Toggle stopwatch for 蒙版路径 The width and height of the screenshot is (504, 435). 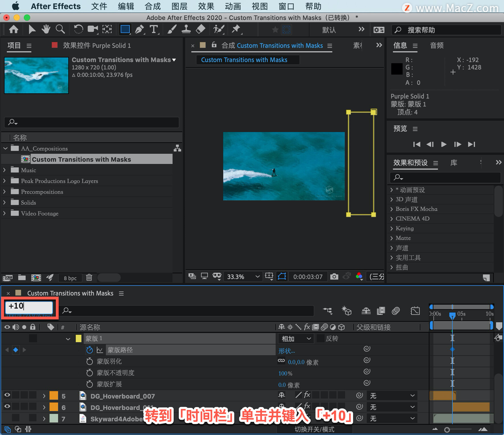click(89, 350)
